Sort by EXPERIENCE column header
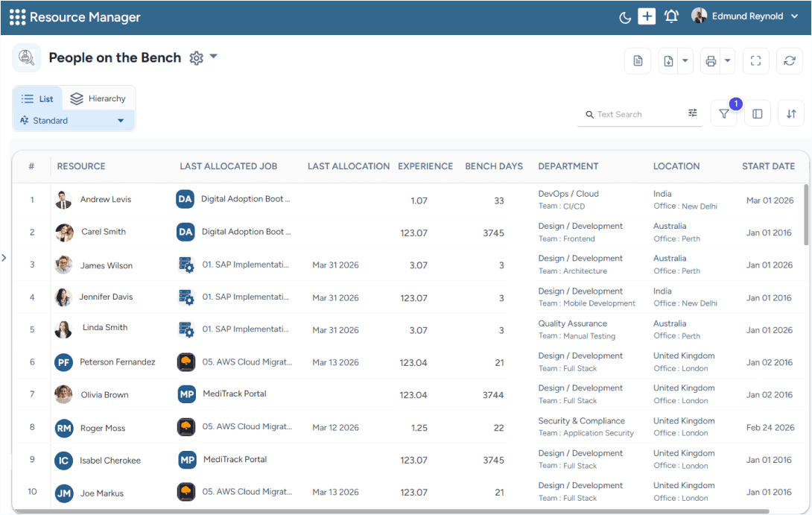 (425, 166)
